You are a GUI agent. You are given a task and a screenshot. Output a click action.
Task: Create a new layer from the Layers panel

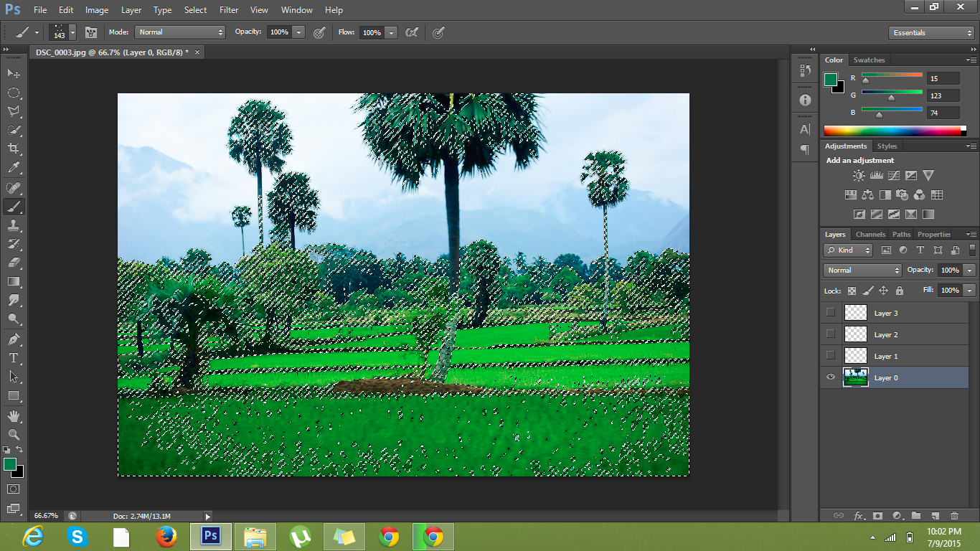pyautogui.click(x=935, y=515)
